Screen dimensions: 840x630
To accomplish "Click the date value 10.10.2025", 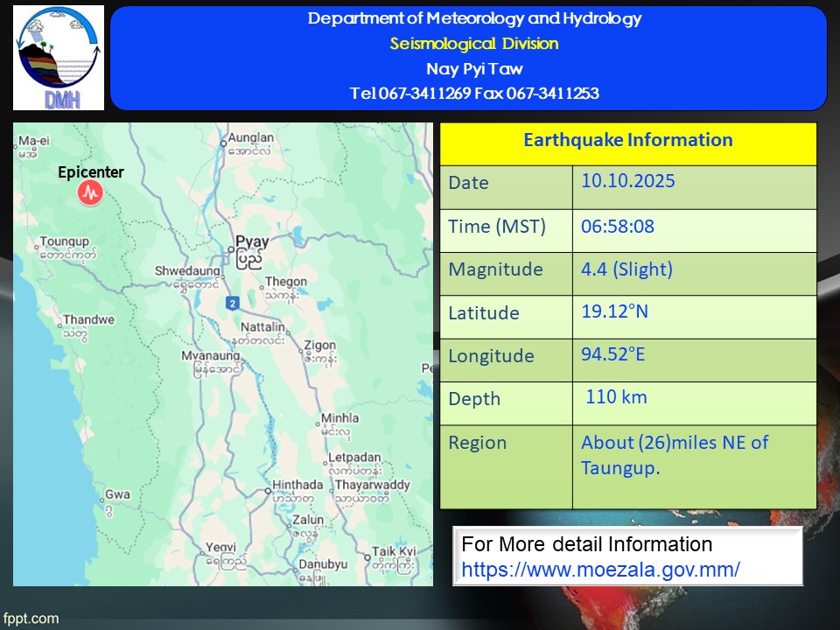I will pos(627,181).
